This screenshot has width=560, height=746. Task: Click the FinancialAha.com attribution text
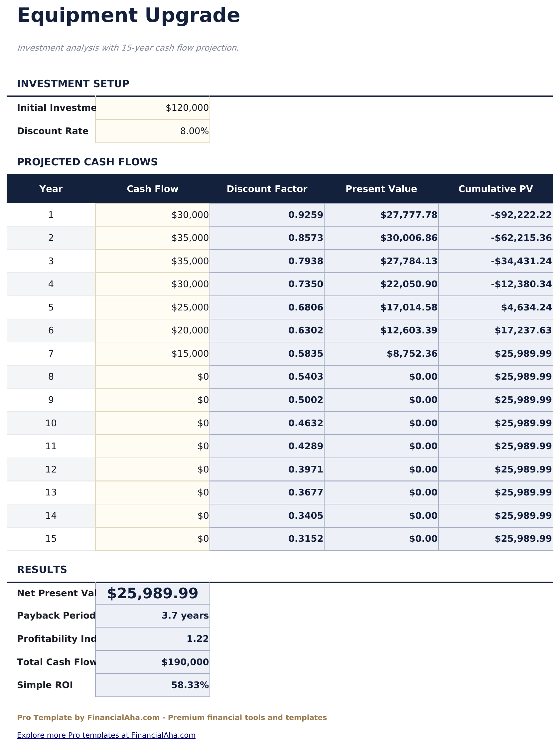coord(172,718)
